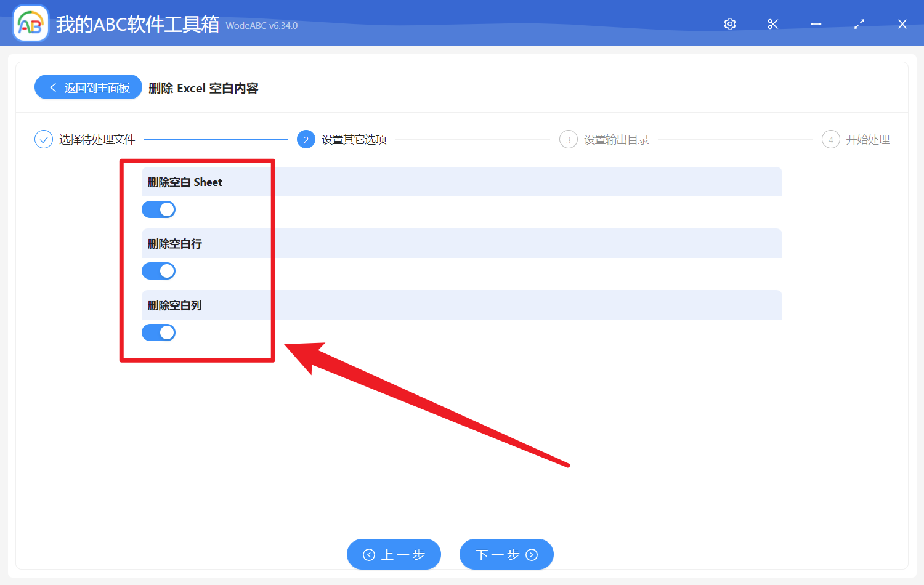Viewport: 924px width, 585px height.
Task: Disable the 删除空白列 toggle
Action: click(x=158, y=333)
